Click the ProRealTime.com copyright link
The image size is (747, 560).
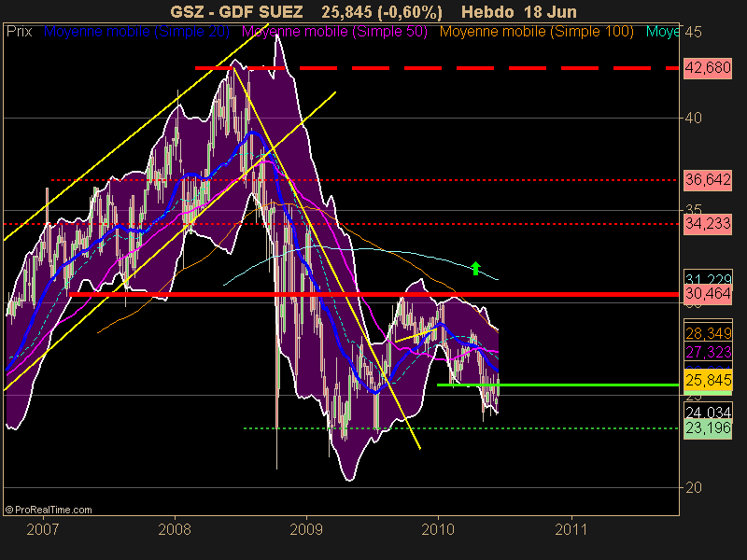click(49, 510)
